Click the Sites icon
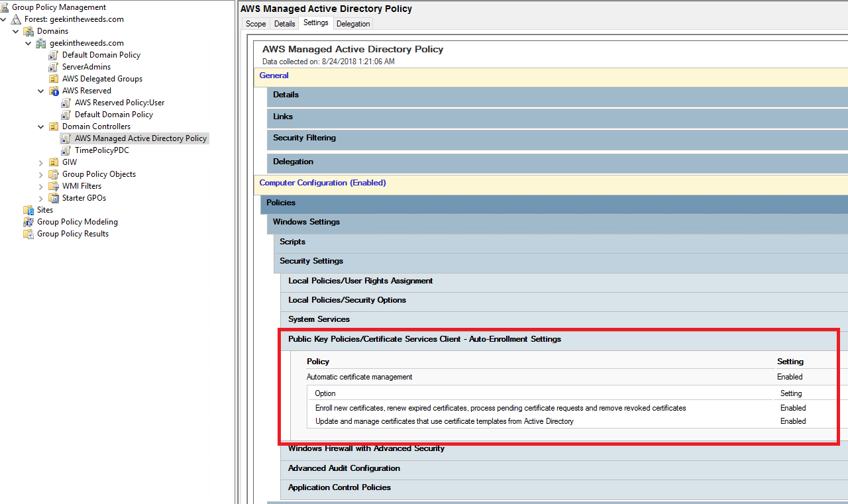848x504 pixels. pos(29,209)
